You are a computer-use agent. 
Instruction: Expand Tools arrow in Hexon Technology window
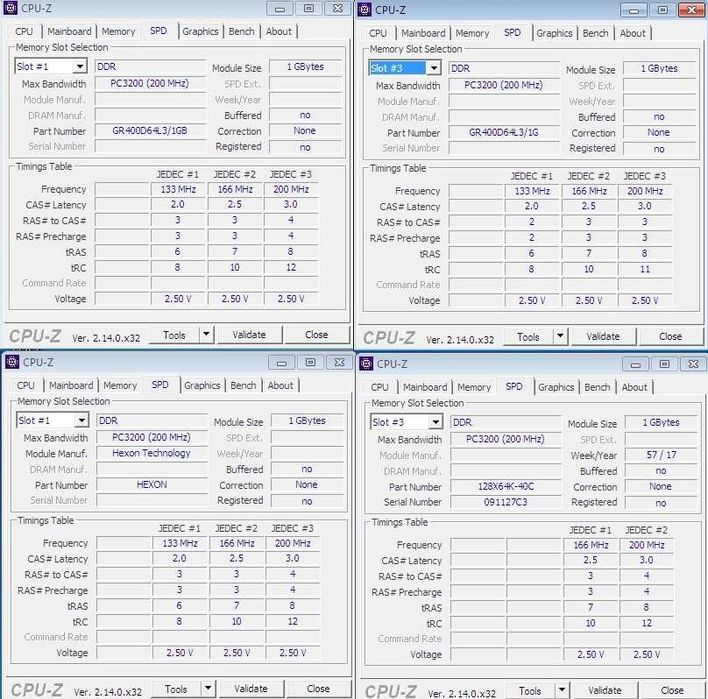(208, 689)
